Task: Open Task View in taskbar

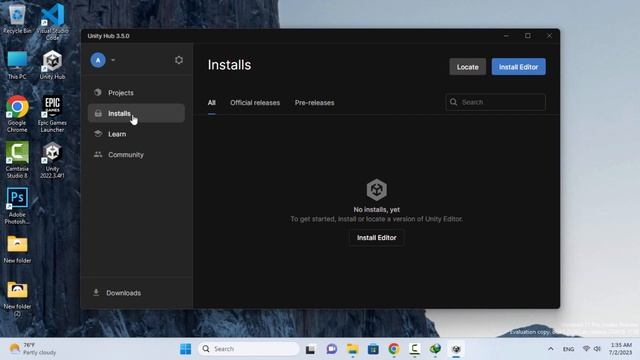Action: point(311,349)
